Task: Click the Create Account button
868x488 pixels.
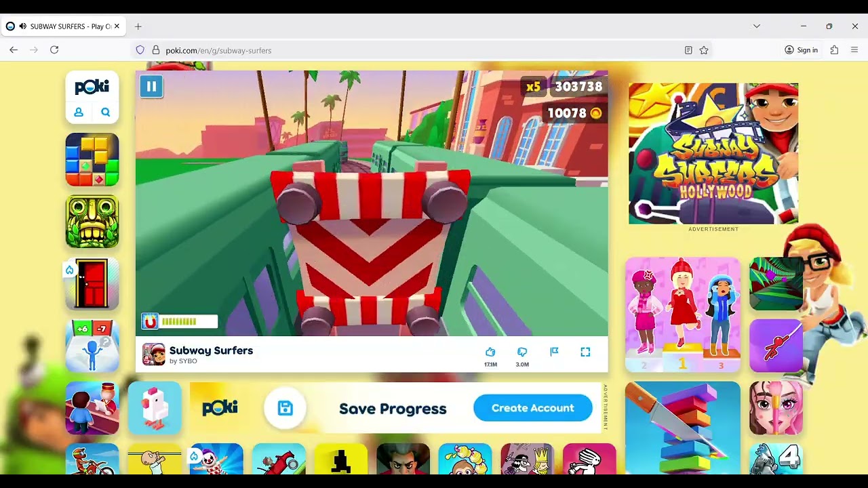Action: point(533,408)
